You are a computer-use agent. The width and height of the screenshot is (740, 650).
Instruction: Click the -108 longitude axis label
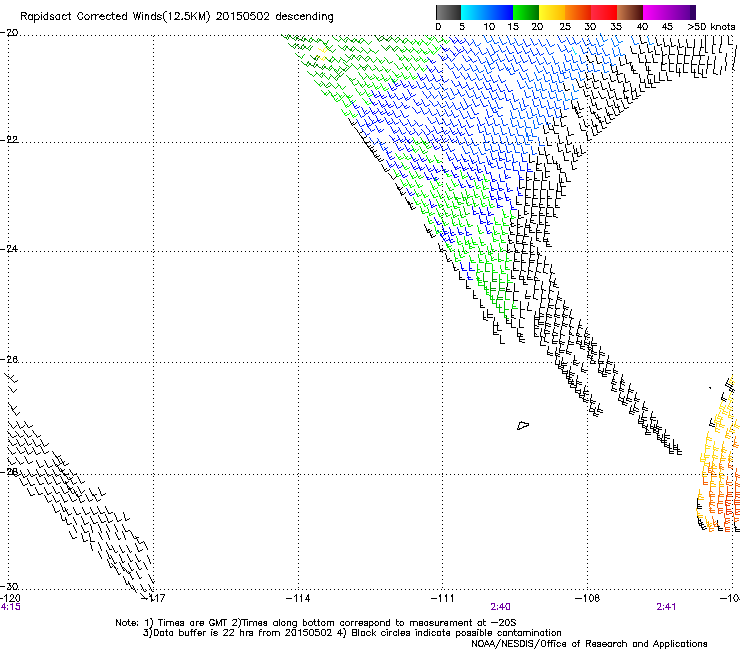tap(588, 598)
